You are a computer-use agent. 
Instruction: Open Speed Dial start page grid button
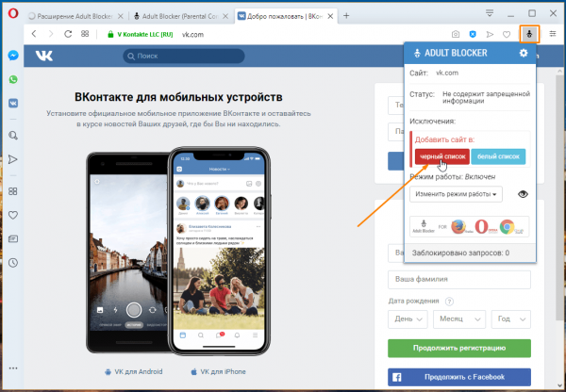click(x=85, y=34)
